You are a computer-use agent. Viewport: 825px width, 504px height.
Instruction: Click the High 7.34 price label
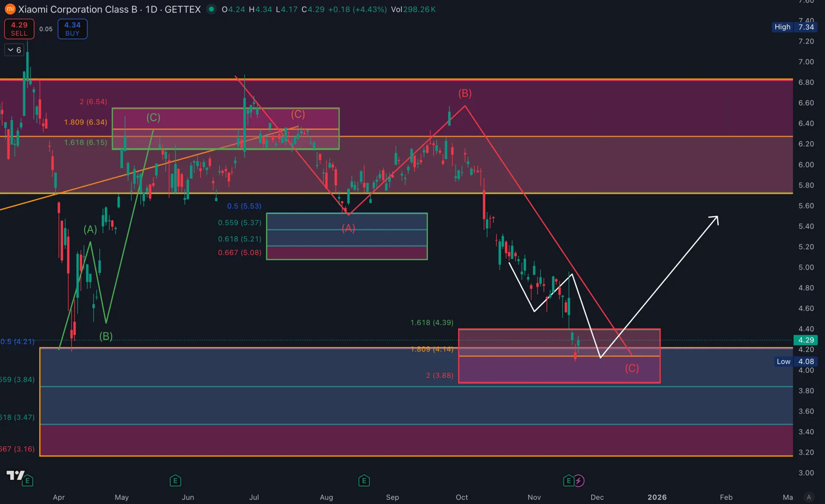point(794,27)
